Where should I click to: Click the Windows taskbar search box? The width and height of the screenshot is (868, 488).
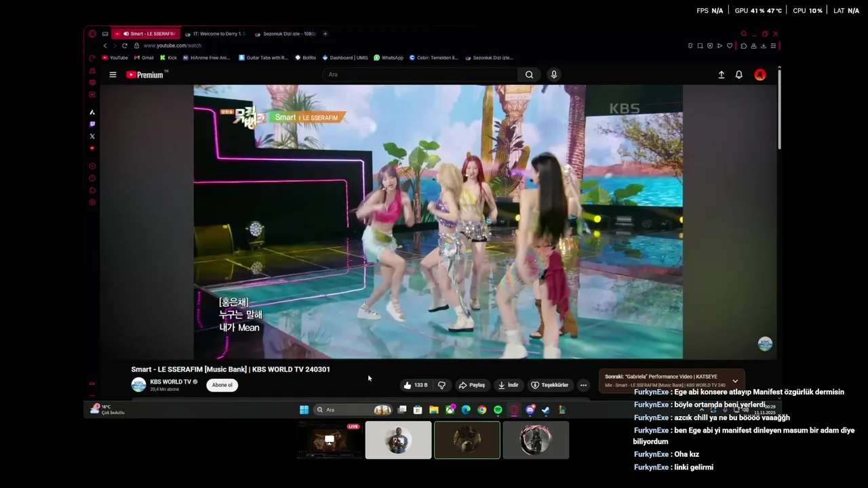point(353,409)
